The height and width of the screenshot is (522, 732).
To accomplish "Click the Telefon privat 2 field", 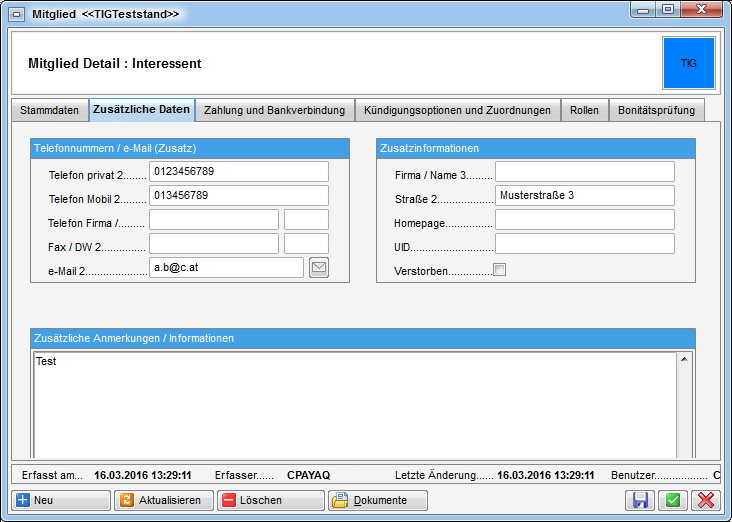I will click(239, 171).
